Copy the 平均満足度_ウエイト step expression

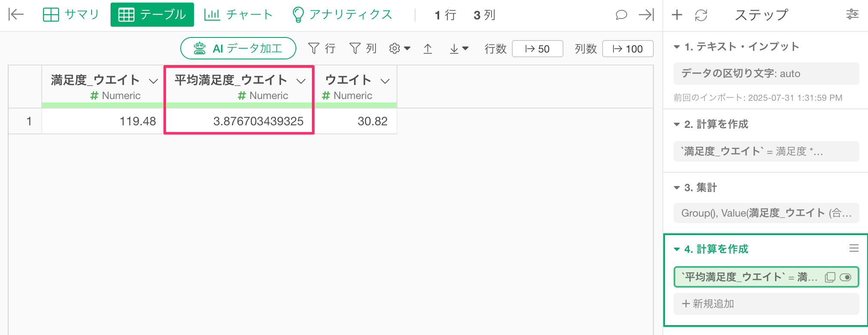[830, 277]
